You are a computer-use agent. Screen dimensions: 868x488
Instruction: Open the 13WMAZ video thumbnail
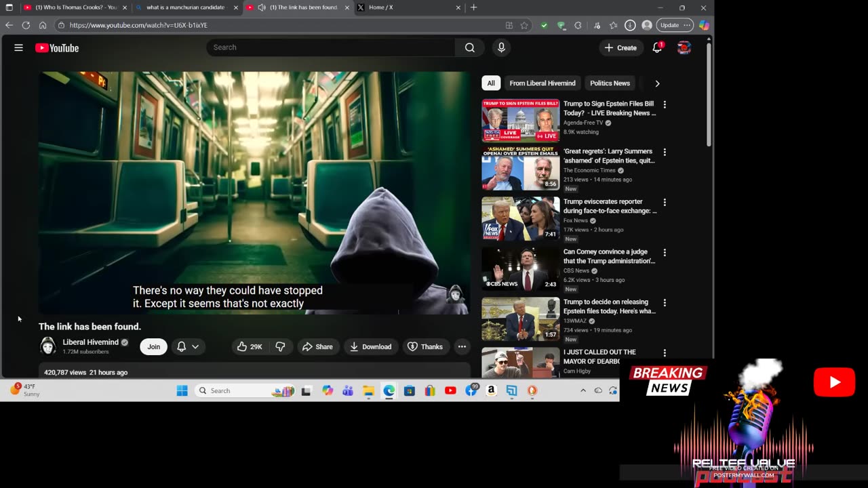pos(521,319)
